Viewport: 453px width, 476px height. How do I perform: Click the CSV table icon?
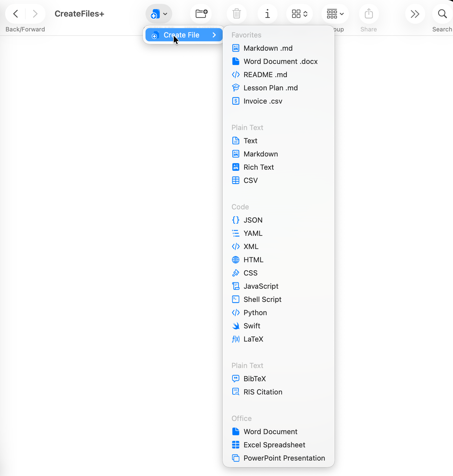pyautogui.click(x=236, y=180)
